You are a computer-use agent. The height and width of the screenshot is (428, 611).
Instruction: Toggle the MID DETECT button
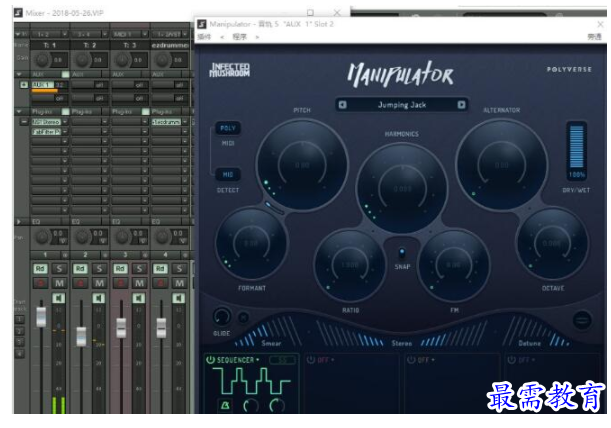[x=228, y=174]
